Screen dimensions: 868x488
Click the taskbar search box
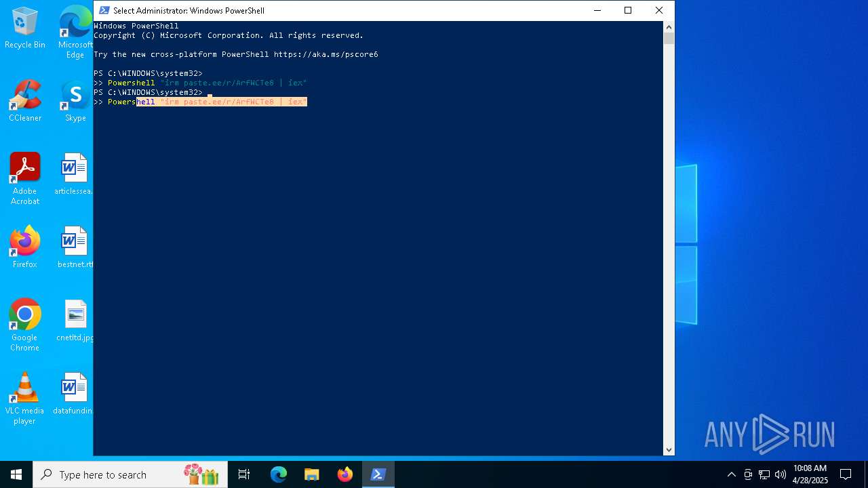click(x=130, y=474)
